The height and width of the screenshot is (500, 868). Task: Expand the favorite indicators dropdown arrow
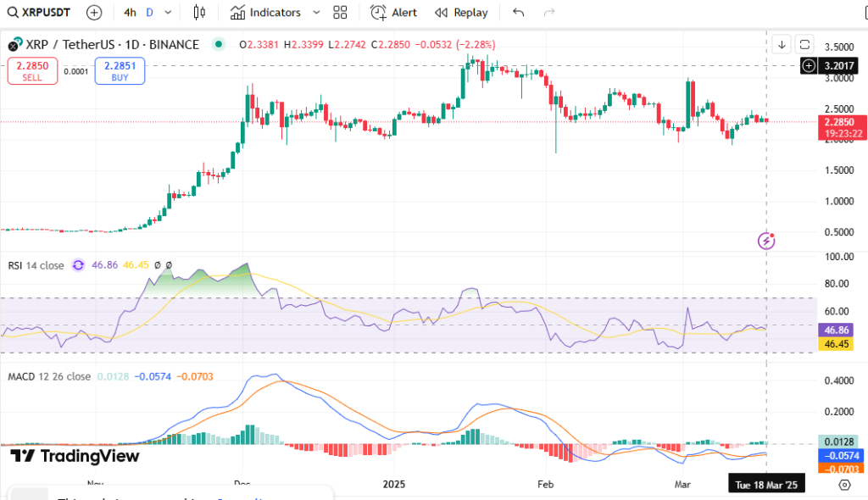click(316, 12)
